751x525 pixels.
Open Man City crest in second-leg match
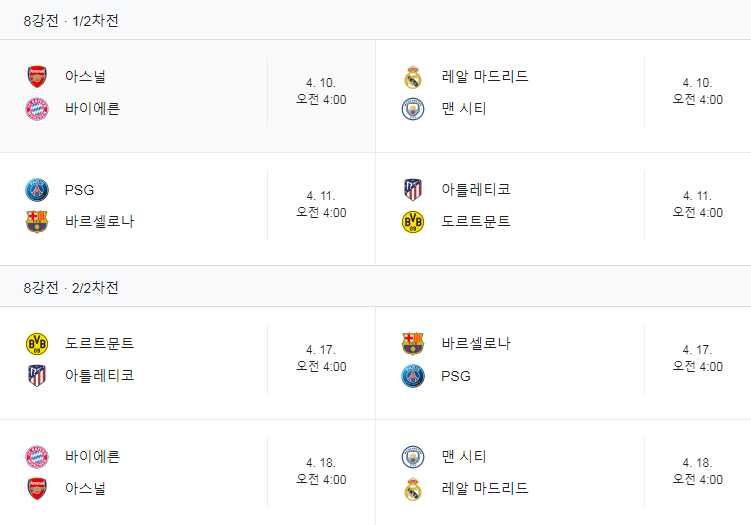[x=413, y=456]
